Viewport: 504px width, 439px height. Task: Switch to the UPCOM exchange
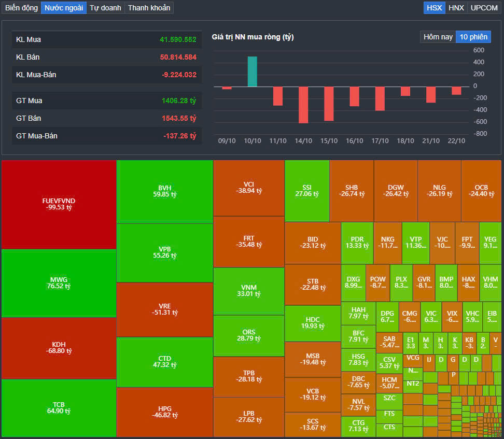point(484,8)
